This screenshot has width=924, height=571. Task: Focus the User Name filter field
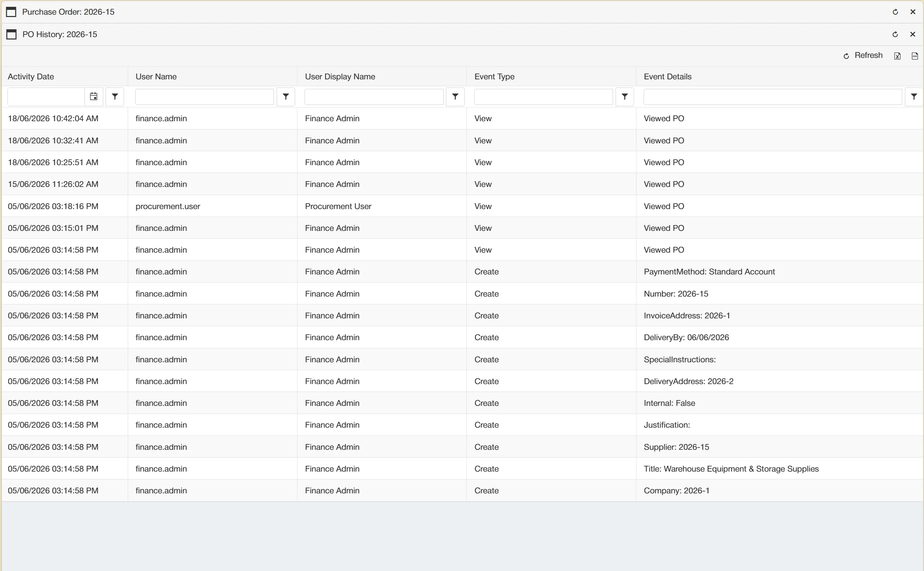pos(204,97)
